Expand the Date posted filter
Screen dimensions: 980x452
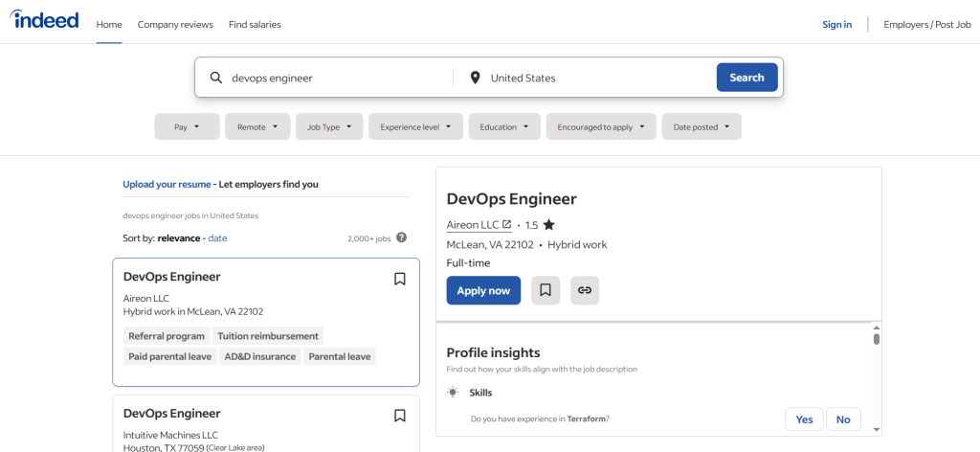tap(702, 126)
